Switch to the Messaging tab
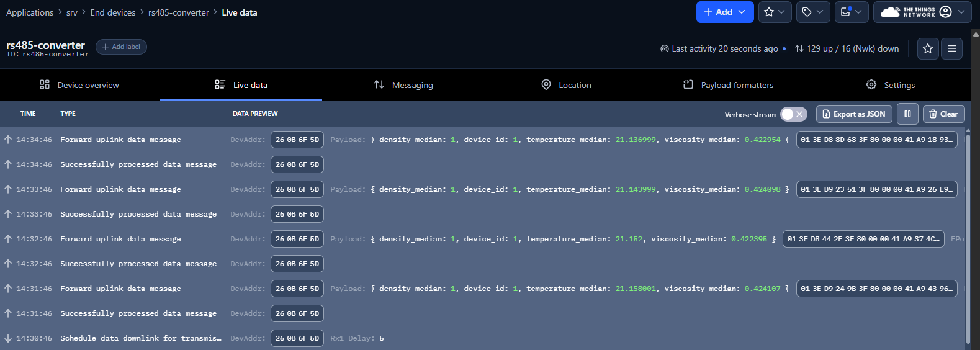This screenshot has width=980, height=350. pos(403,85)
